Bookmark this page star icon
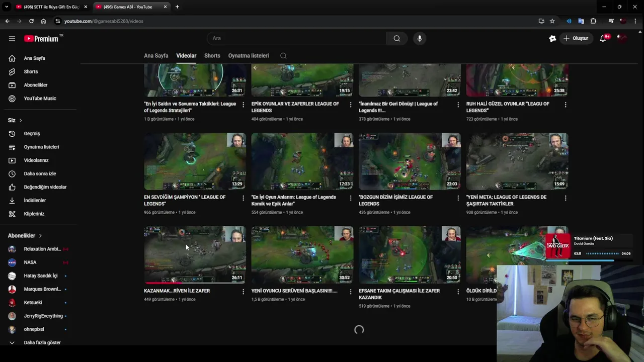The image size is (644, 362). pos(552,21)
